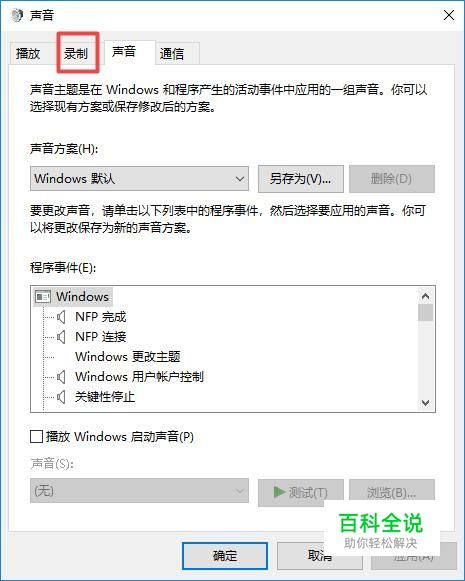The image size is (465, 581).
Task: Click speaker icon beside Windows 用户帐户控制
Action: (x=62, y=377)
